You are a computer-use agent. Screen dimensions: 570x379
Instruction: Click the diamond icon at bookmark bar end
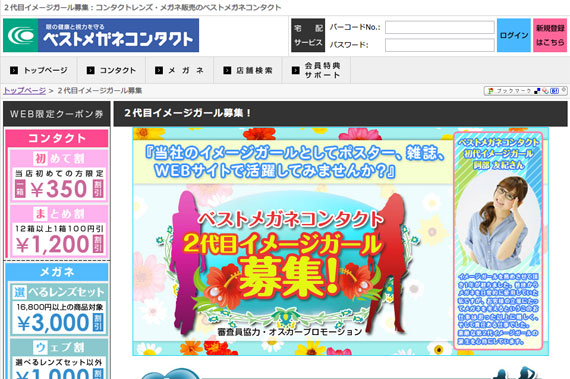coord(564,89)
